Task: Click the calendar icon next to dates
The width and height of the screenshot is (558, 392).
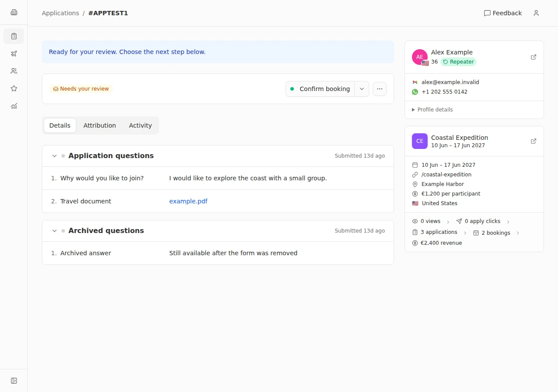Action: point(415,165)
